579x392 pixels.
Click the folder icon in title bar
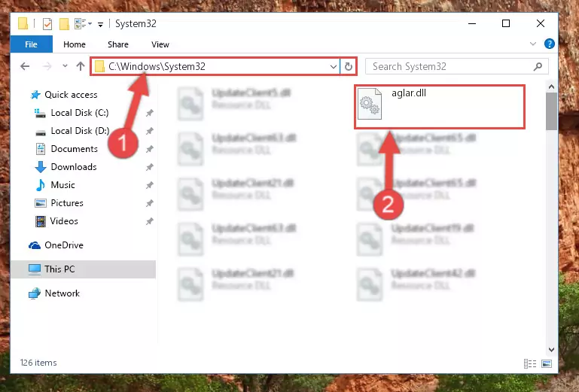(23, 23)
